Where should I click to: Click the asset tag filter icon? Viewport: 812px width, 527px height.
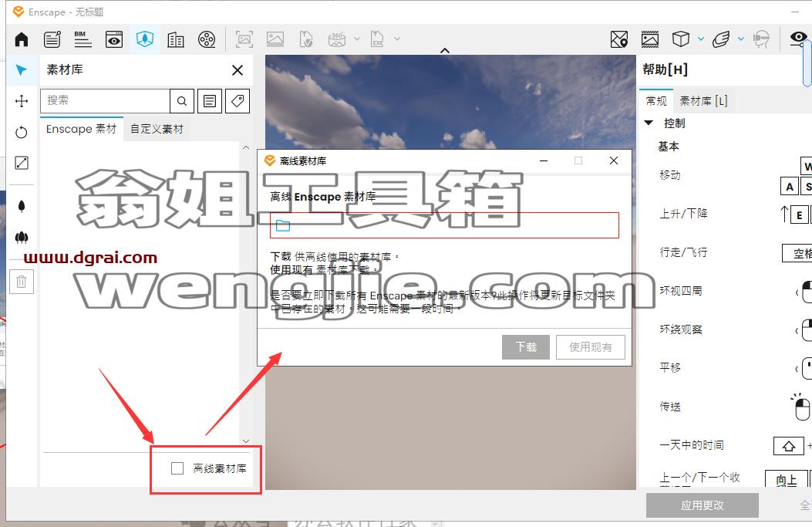[238, 101]
